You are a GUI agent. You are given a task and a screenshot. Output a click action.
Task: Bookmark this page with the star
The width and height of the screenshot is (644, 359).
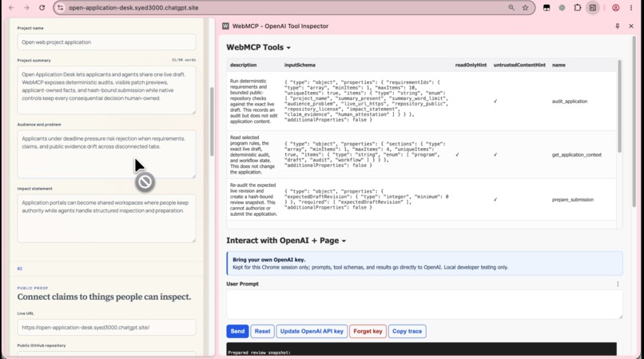coord(525,8)
